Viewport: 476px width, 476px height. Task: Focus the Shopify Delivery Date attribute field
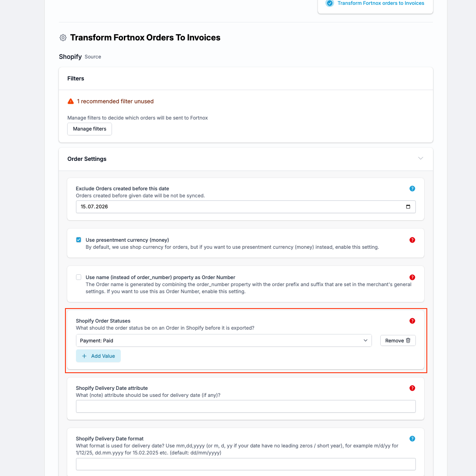245,407
